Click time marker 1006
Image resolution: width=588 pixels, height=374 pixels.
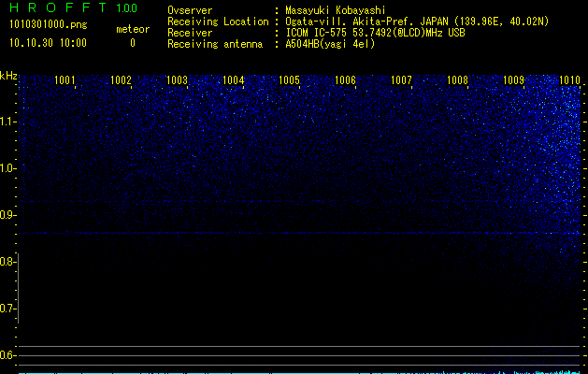[345, 79]
